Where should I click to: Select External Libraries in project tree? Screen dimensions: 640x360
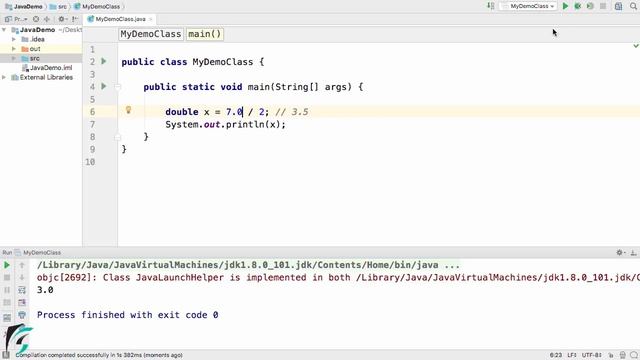42,77
